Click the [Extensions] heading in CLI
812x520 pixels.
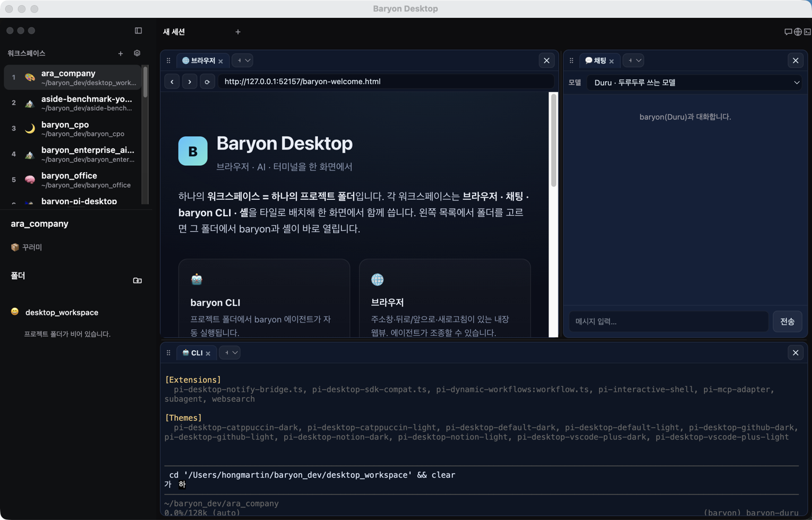point(193,380)
